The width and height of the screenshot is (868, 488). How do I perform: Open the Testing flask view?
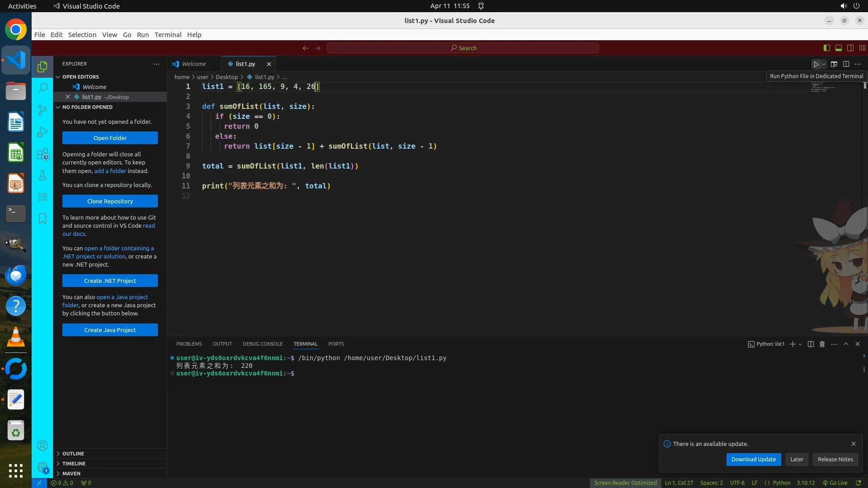42,175
